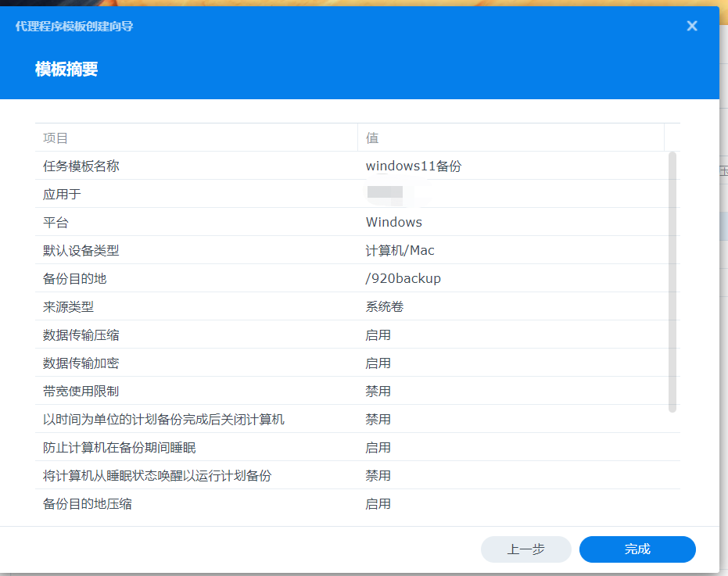Click the 以时间为单位的计划备份完成后关闭计算机 label
Image resolution: width=728 pixels, height=576 pixels.
tap(163, 420)
